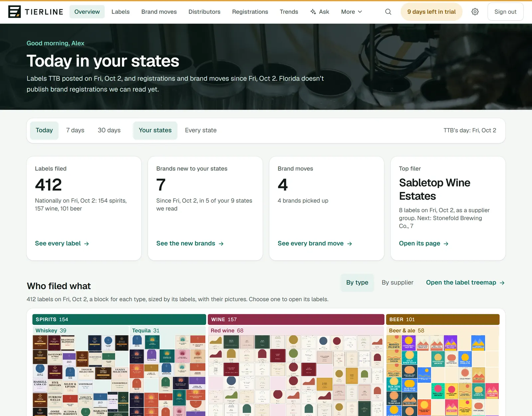Open the Distributors tab

click(x=204, y=12)
